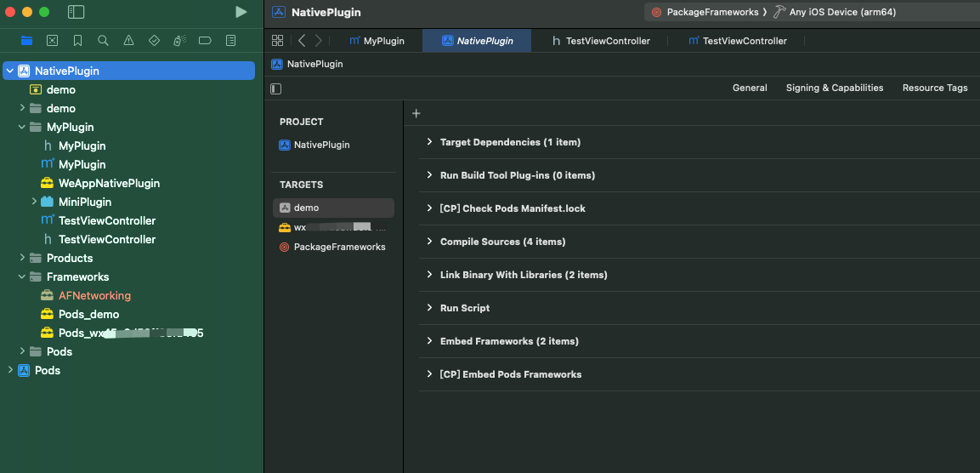Image resolution: width=980 pixels, height=473 pixels.
Task: Expand the Pods folder under NativePlugin
Action: (x=22, y=351)
